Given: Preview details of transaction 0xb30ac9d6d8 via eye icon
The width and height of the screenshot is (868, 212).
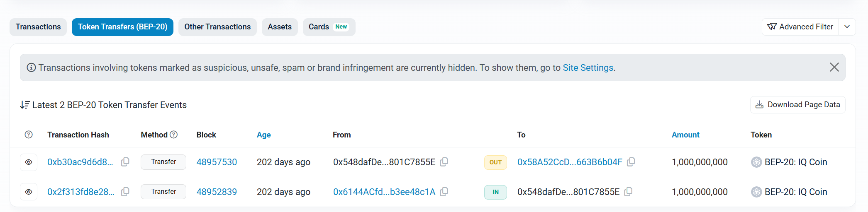Looking at the screenshot, I should pyautogui.click(x=29, y=162).
